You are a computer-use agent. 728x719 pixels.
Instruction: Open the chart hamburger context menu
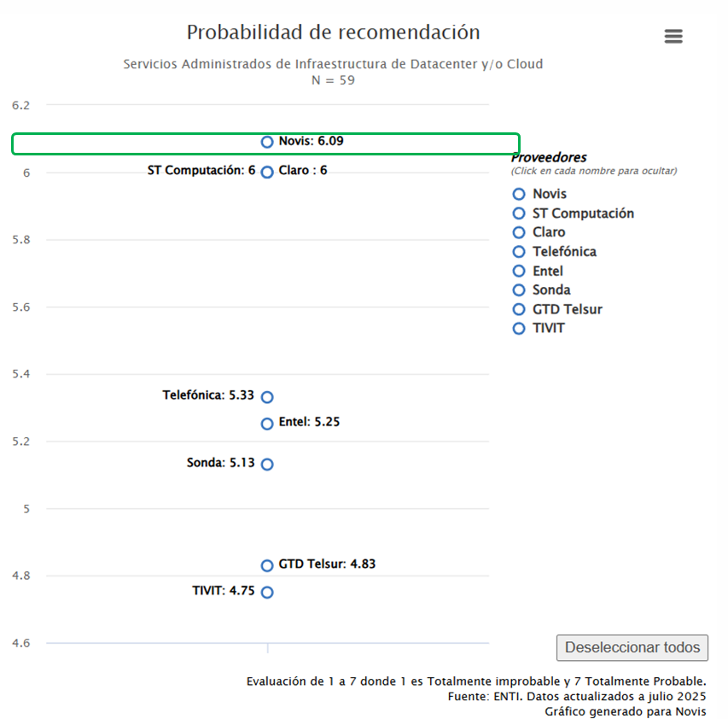[x=673, y=36]
